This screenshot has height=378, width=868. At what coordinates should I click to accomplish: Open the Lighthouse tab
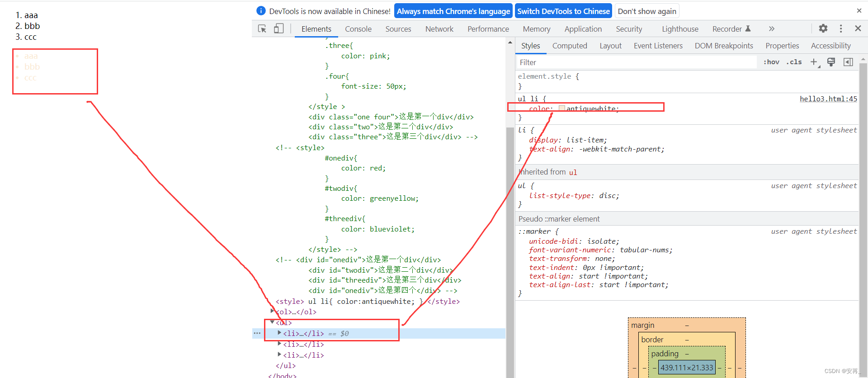click(x=680, y=29)
